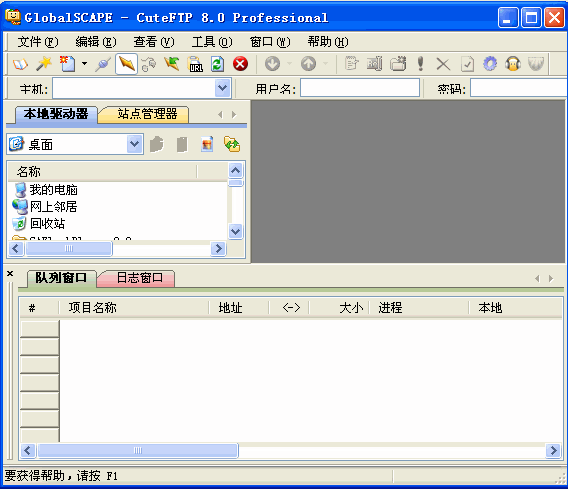Click the Properties checkmark page icon
568x489 pixels.
pos(467,64)
